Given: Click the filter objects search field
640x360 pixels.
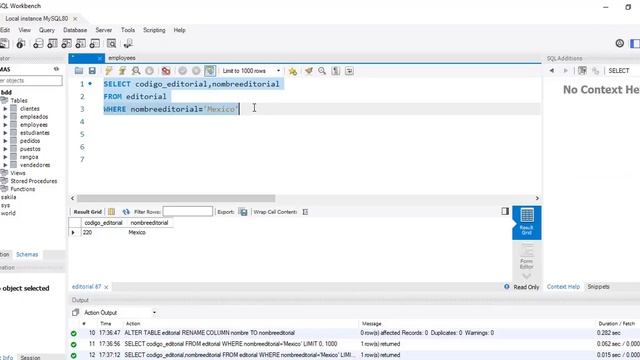Looking at the screenshot, I should (x=31, y=81).
